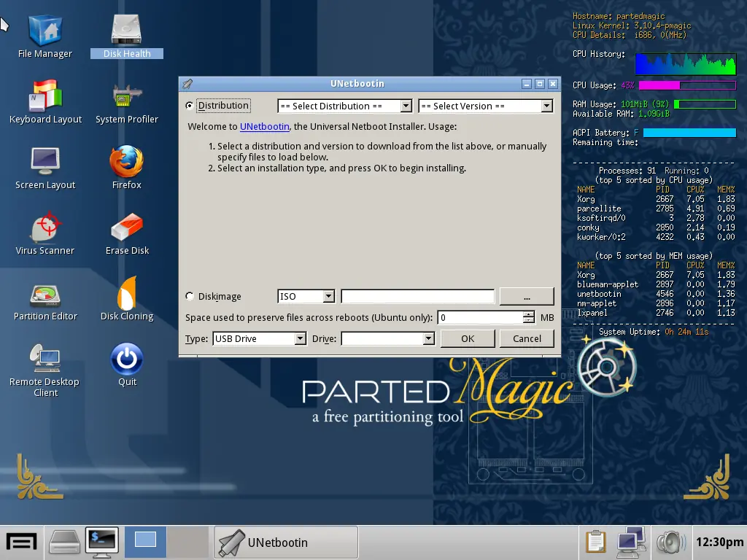The height and width of the screenshot is (560, 747).
Task: Click the Quit power icon
Action: click(x=127, y=365)
